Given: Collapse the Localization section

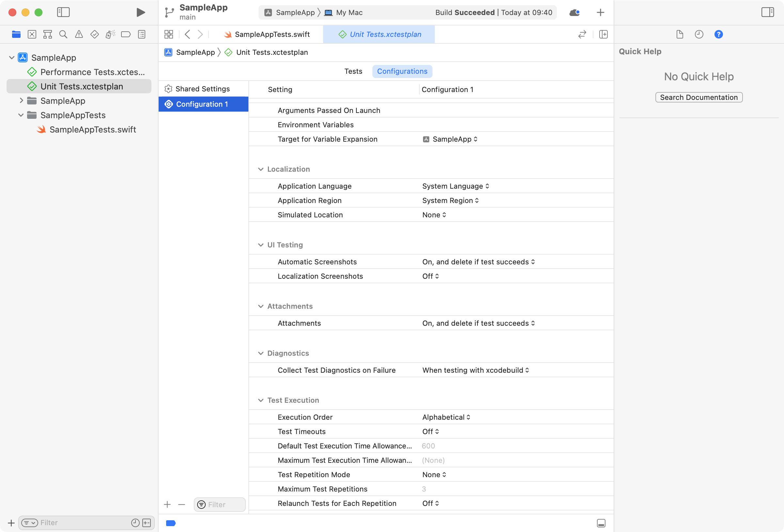Looking at the screenshot, I should point(261,169).
